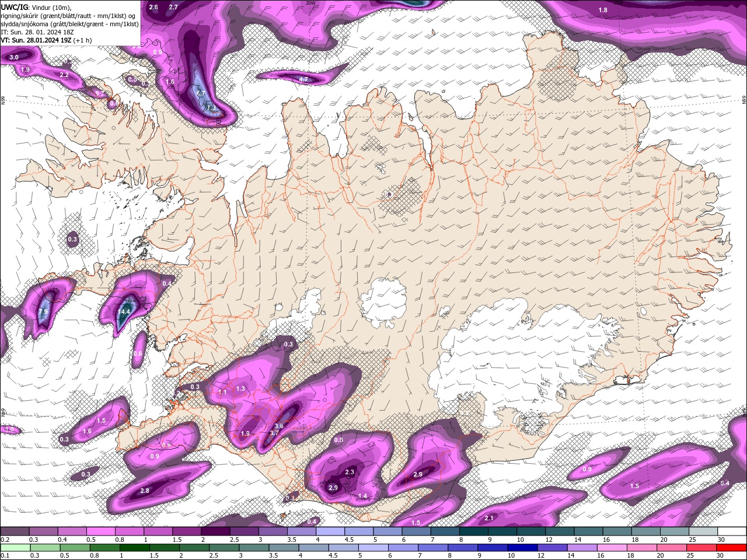Click the 2.8 precipitation value on the map

tap(145, 491)
